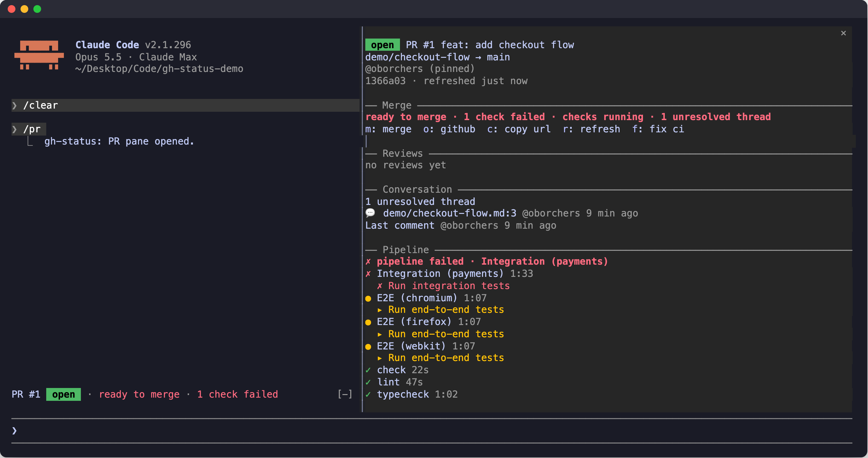This screenshot has width=868, height=458.
Task: Click the green checkmark beside typecheck 1:02
Action: (x=368, y=394)
